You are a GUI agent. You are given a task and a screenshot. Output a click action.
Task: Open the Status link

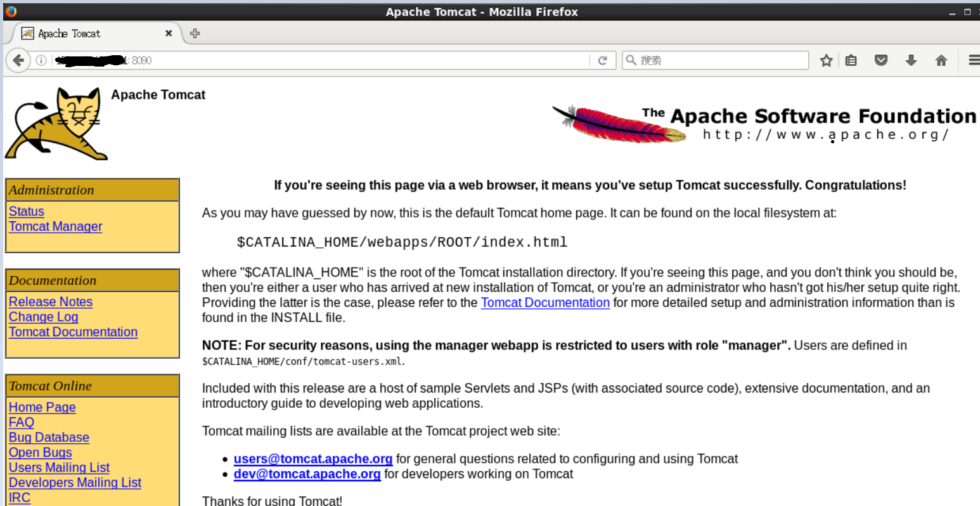tap(27, 211)
